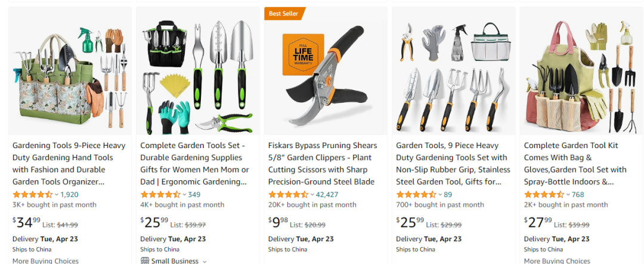Click the Best Seller badge

[x=284, y=13]
